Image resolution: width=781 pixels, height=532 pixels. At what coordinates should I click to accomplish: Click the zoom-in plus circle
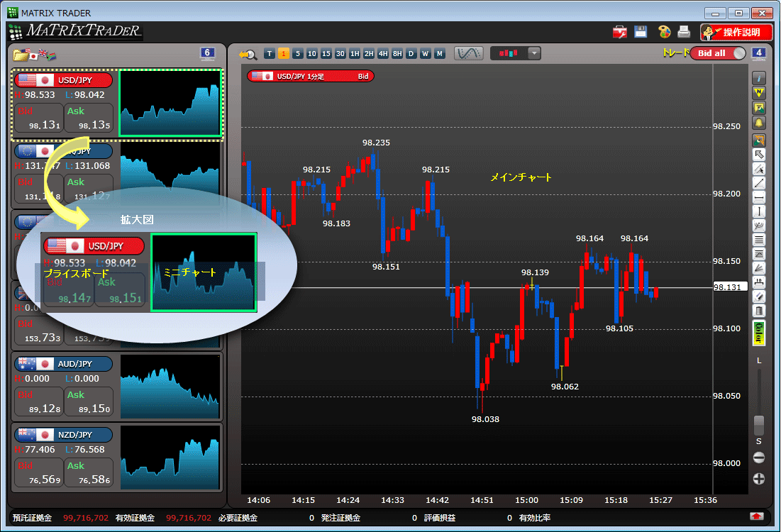point(758,479)
